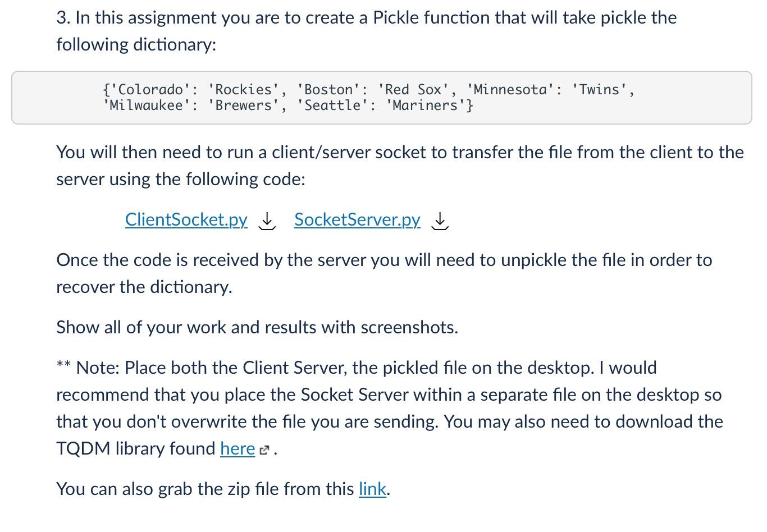This screenshot has width=767, height=532.
Task: Click inside the dictionary code block
Action: 382,98
